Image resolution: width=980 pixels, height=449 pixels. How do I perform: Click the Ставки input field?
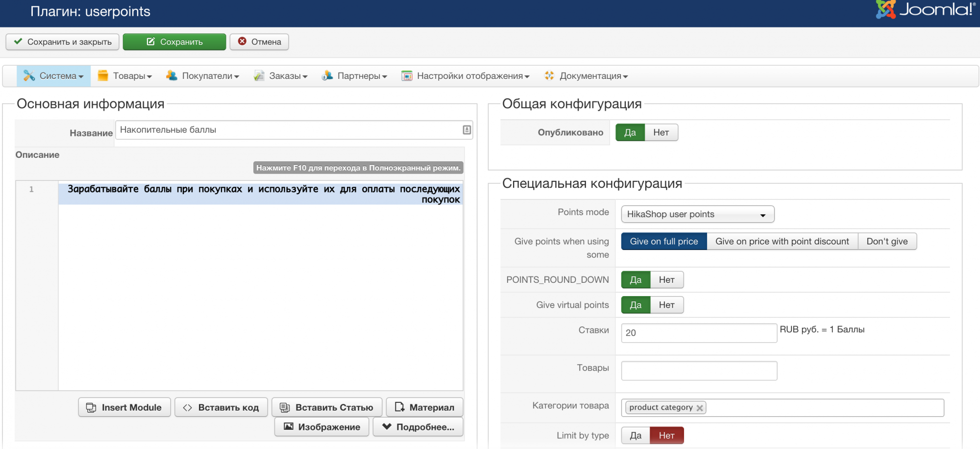pyautogui.click(x=699, y=333)
